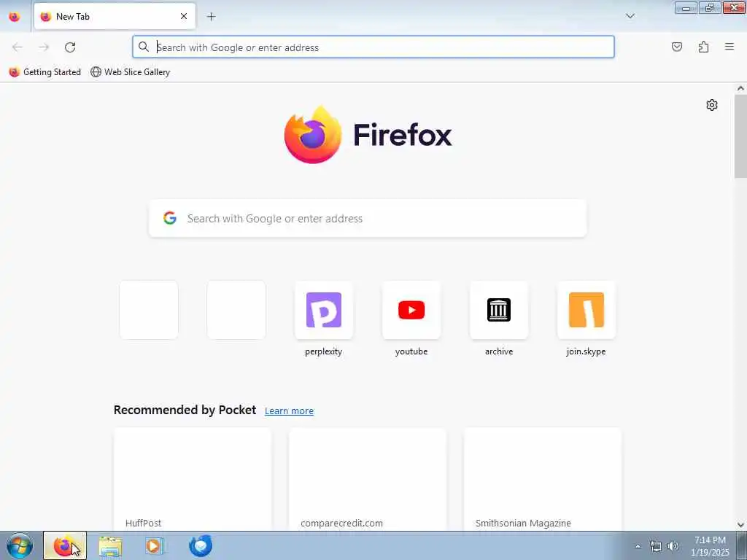
Task: Click the Google G icon in the search box
Action: (x=170, y=218)
